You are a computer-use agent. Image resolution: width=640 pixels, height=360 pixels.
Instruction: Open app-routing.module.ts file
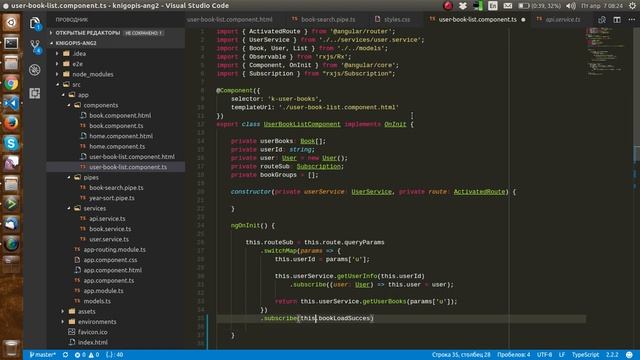click(x=115, y=249)
